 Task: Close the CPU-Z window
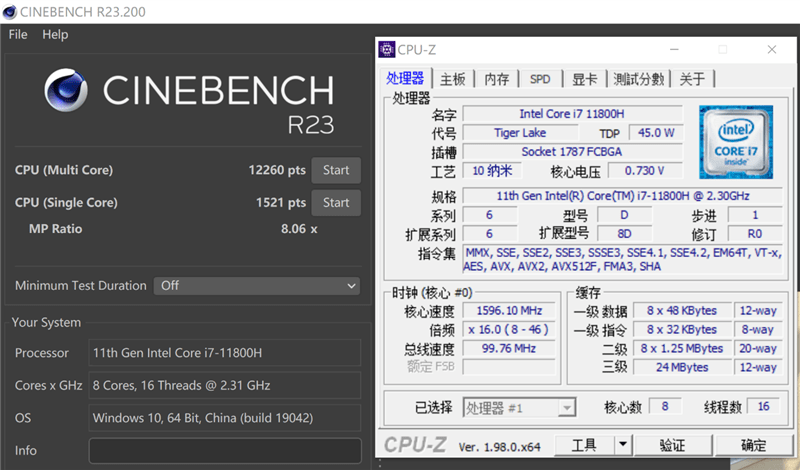coord(772,50)
